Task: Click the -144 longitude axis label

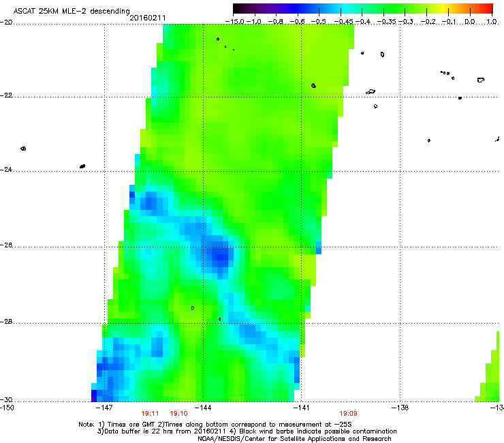Action: (203, 408)
